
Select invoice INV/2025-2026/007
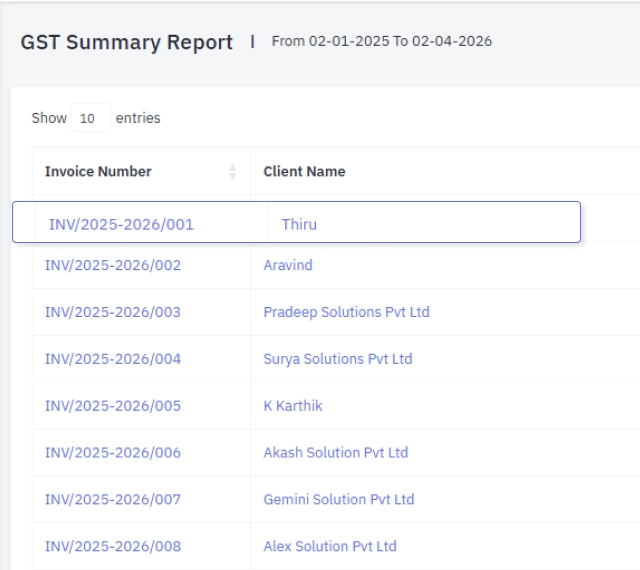[x=113, y=499]
